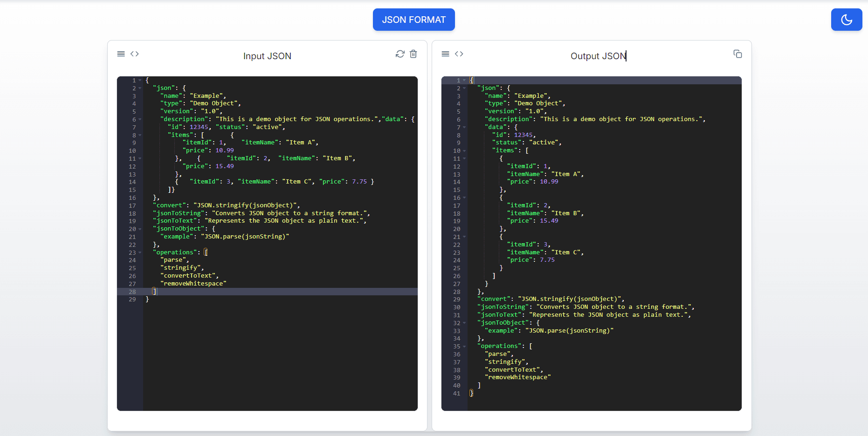
Task: Collapse fold arrow at output line 16
Action: point(464,198)
